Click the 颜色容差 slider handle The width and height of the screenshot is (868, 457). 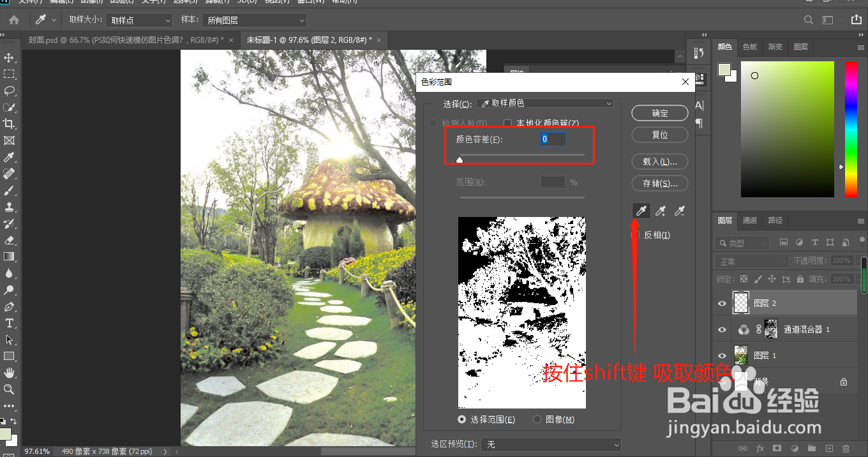click(460, 160)
